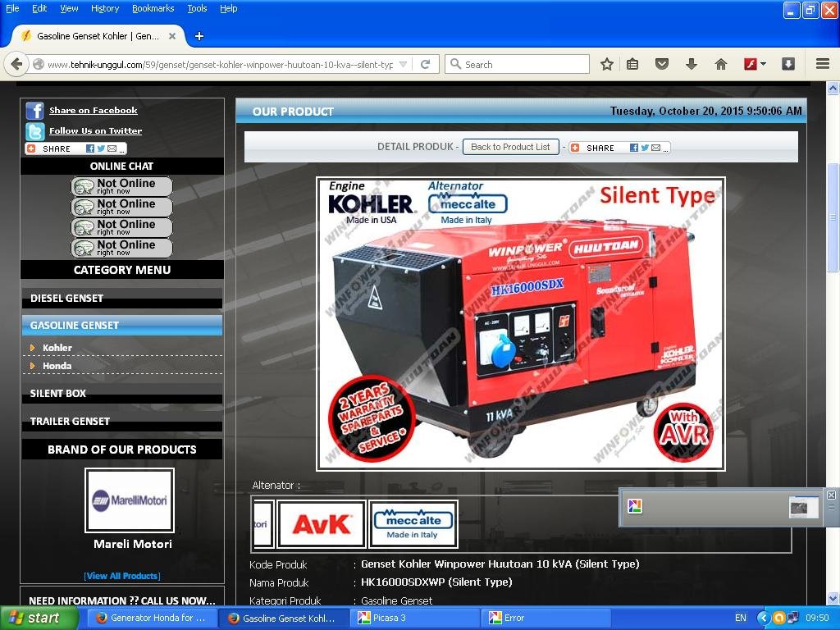Open the dropdown arrow beside the Flash icon
This screenshot has height=630, width=840.
point(764,64)
